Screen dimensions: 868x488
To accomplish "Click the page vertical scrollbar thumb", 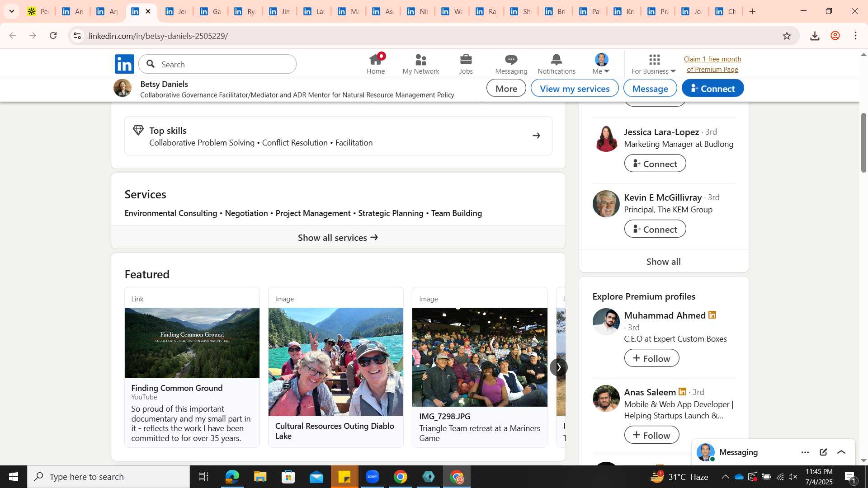I will [863, 142].
